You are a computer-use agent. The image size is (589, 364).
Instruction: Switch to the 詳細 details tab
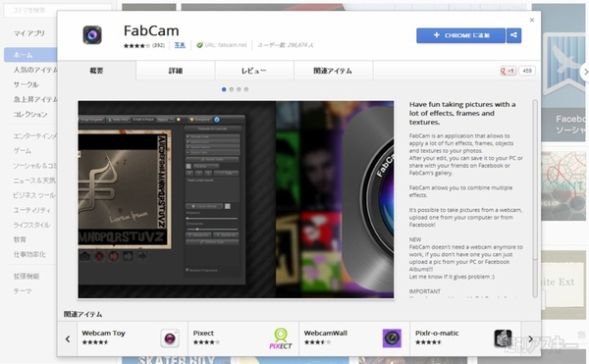[x=176, y=71]
